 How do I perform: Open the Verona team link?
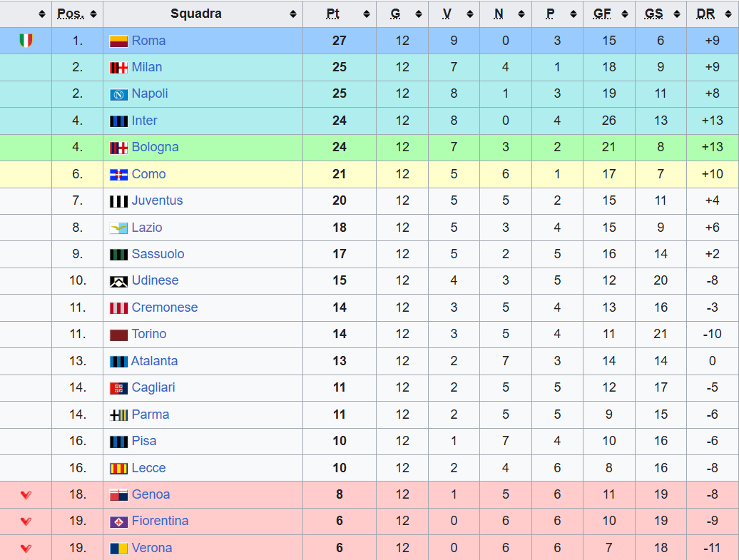pyautogui.click(x=152, y=548)
